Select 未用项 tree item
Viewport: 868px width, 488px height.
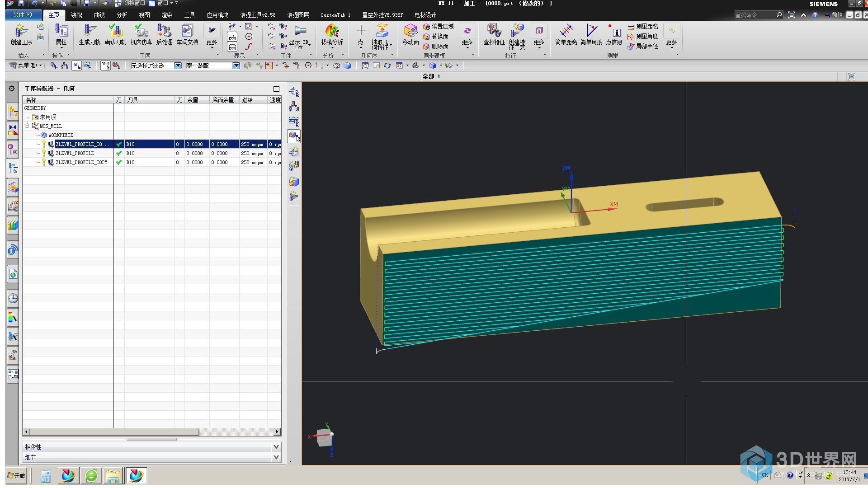pyautogui.click(x=48, y=117)
